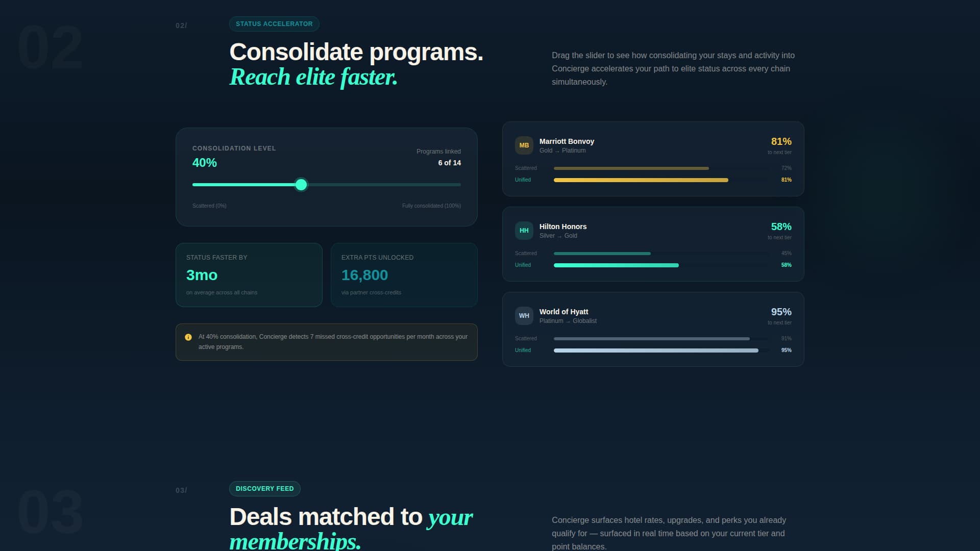This screenshot has width=980, height=551.
Task: Select the Hilton Honors HH badge icon
Action: [524, 231]
